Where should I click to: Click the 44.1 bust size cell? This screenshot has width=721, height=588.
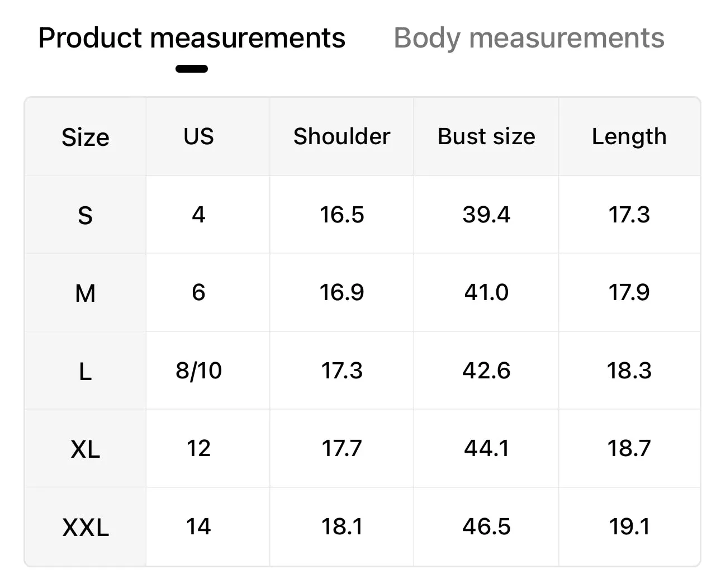(486, 448)
